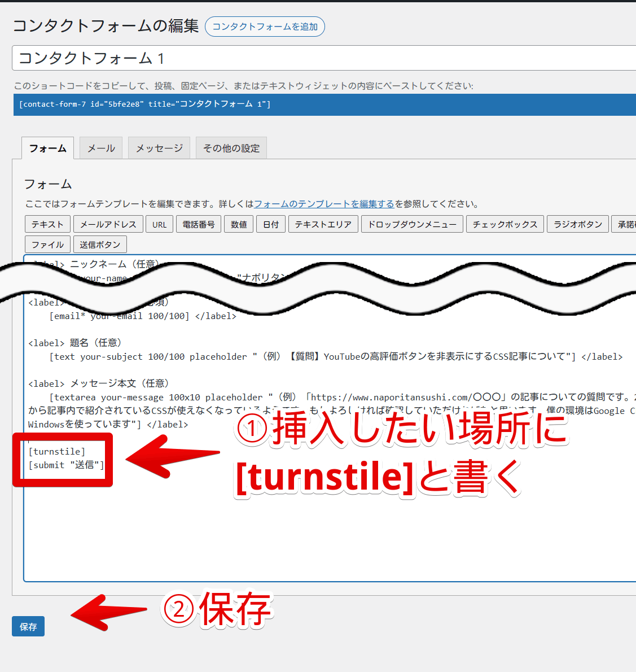Insert a ファイル upload form tag
Viewport: 636px width, 672px height.
click(x=47, y=245)
